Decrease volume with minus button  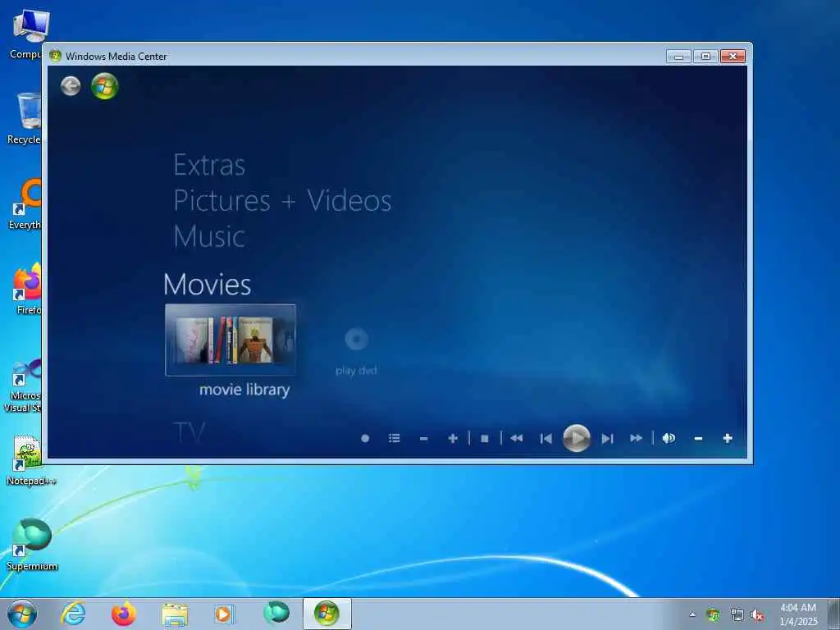click(x=698, y=438)
